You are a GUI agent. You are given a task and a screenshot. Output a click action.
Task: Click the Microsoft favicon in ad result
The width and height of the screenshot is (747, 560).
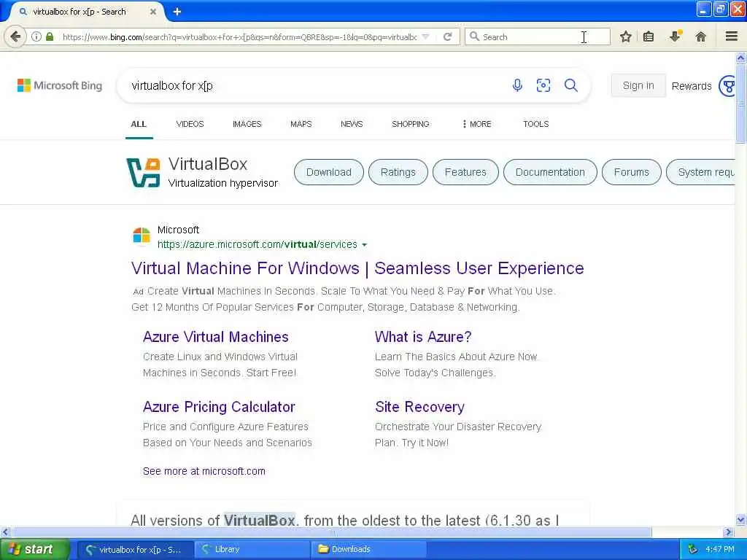coord(142,236)
